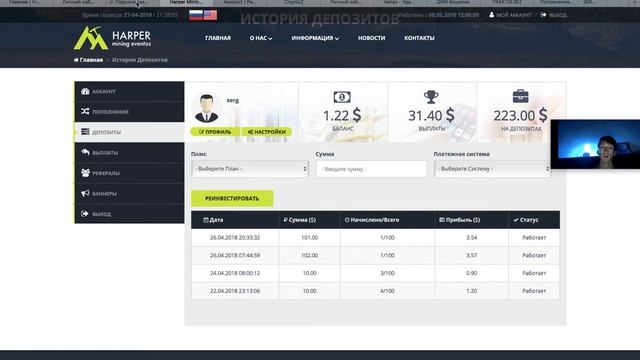This screenshot has width=640, height=360.
Task: Select the row dated 26.04.2018 20:33:32
Action: 375,238
